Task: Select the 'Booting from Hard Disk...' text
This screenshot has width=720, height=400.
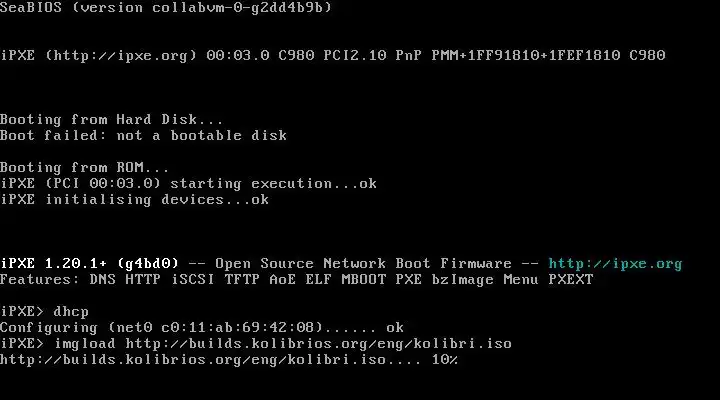Action: click(x=112, y=119)
